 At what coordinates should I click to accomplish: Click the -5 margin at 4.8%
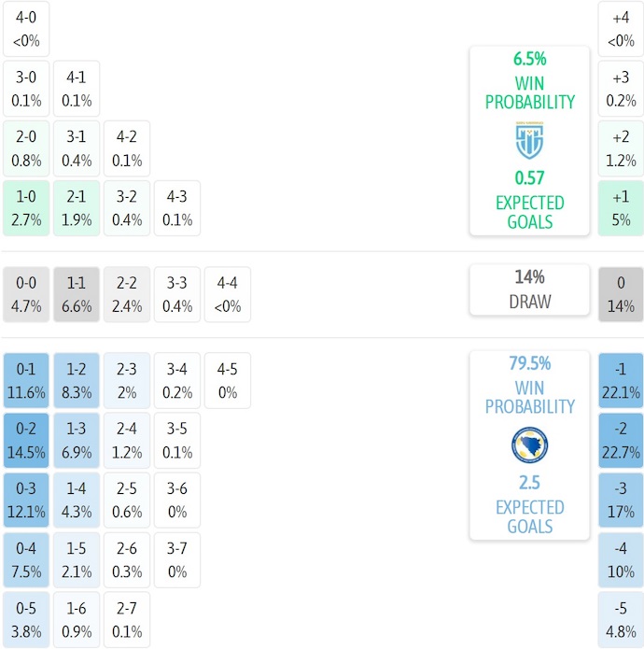tap(621, 620)
